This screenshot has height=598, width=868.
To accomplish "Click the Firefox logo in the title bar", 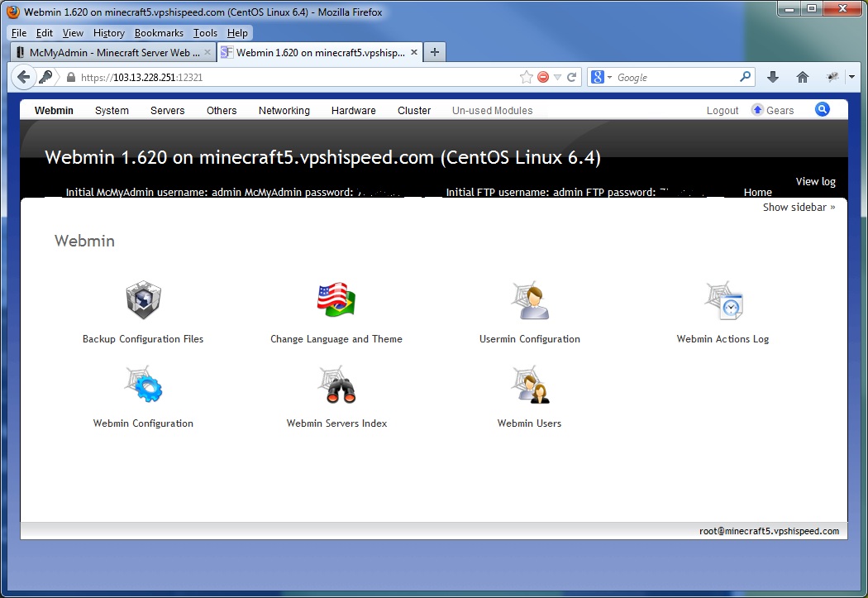I will pyautogui.click(x=13, y=12).
